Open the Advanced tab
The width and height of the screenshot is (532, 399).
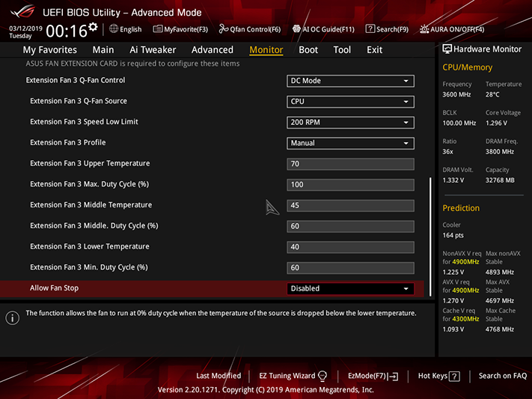point(213,50)
